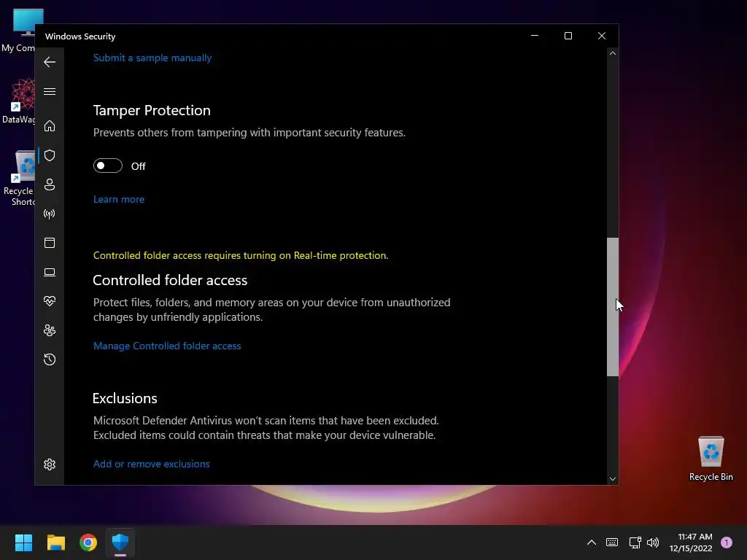Select the My Computer desktop icon
747x560 pixels.
tap(20, 31)
